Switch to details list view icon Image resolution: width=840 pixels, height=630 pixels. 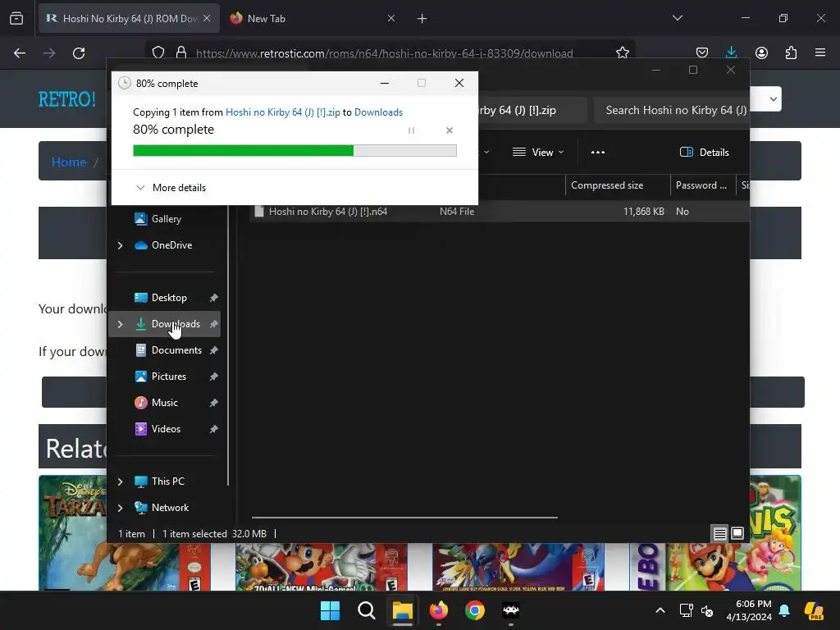719,533
